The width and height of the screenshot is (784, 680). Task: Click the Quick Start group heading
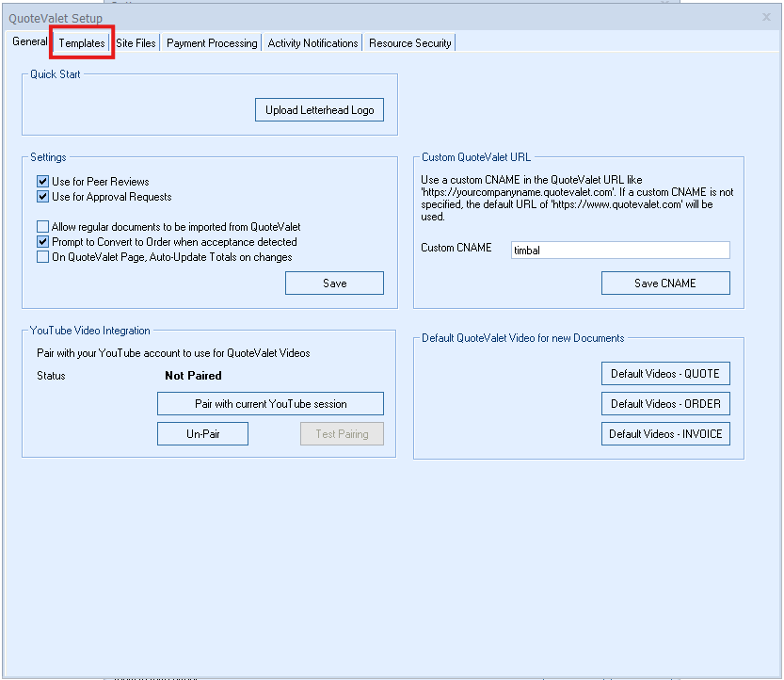click(55, 74)
